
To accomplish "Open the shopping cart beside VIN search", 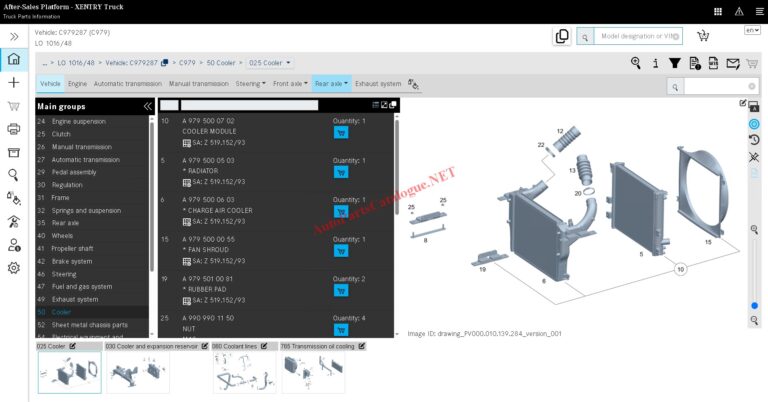I will tap(703, 36).
